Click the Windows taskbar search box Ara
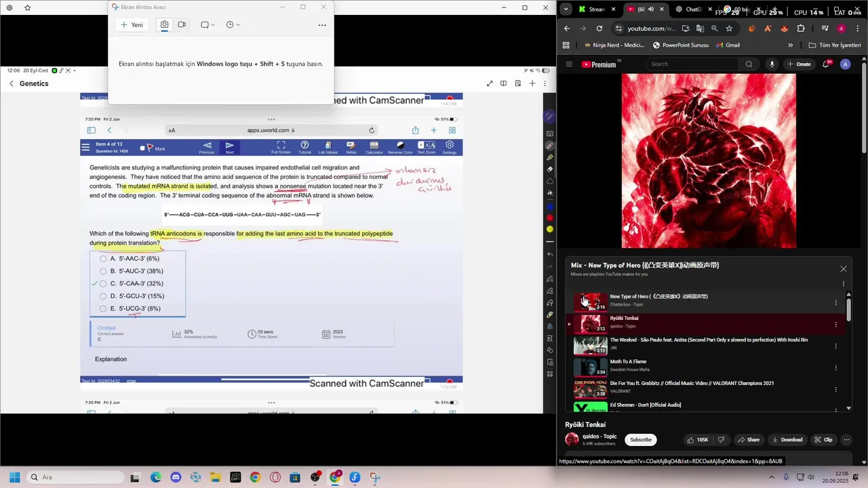This screenshot has width=868, height=488. pyautogui.click(x=75, y=477)
